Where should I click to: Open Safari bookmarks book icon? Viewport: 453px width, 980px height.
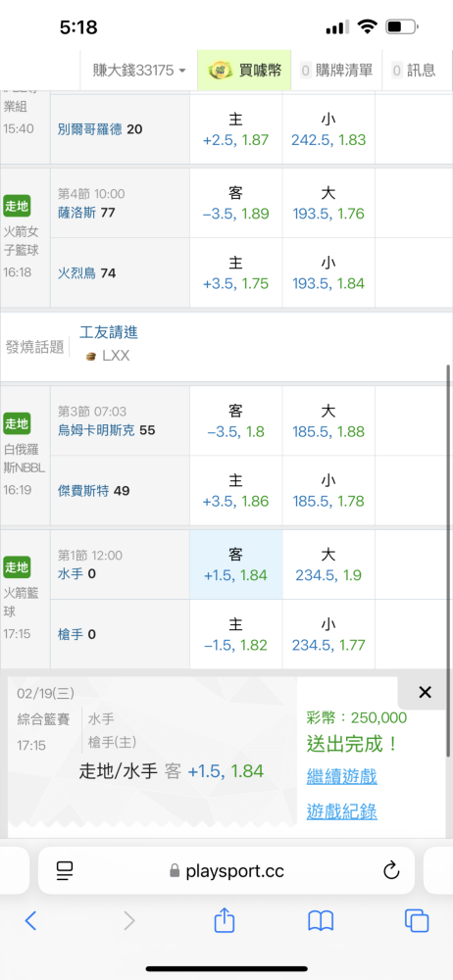click(321, 920)
